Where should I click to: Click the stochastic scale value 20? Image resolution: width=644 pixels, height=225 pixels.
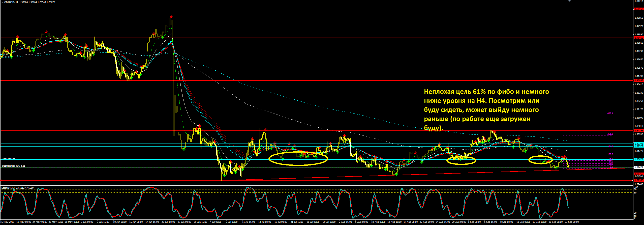(x=635, y=213)
